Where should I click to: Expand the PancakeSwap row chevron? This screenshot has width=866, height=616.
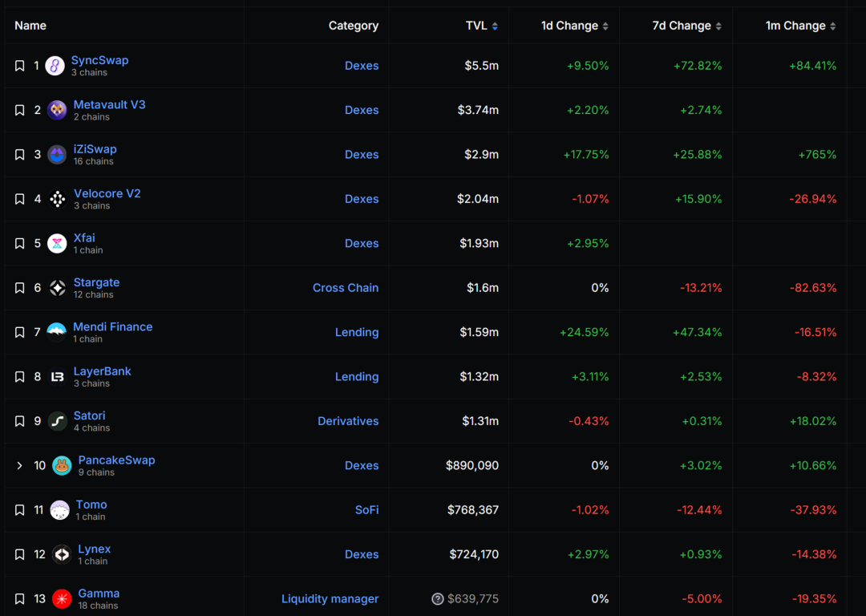pos(20,466)
